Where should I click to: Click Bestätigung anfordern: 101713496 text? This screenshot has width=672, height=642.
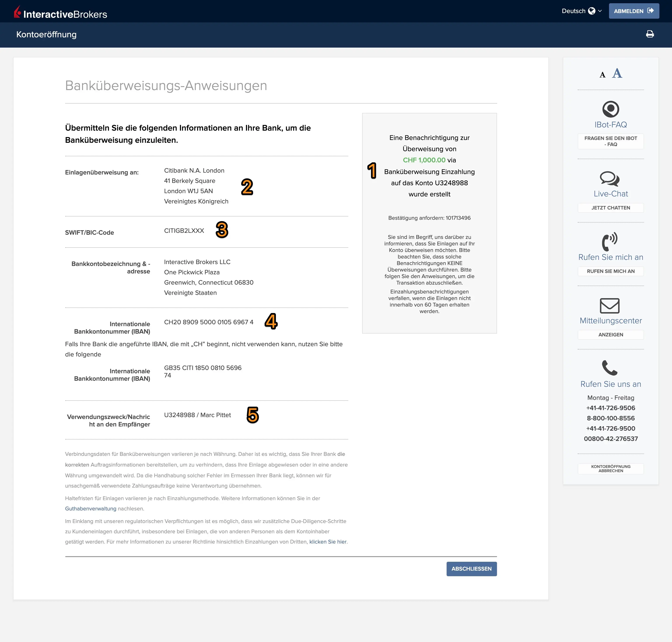point(429,218)
